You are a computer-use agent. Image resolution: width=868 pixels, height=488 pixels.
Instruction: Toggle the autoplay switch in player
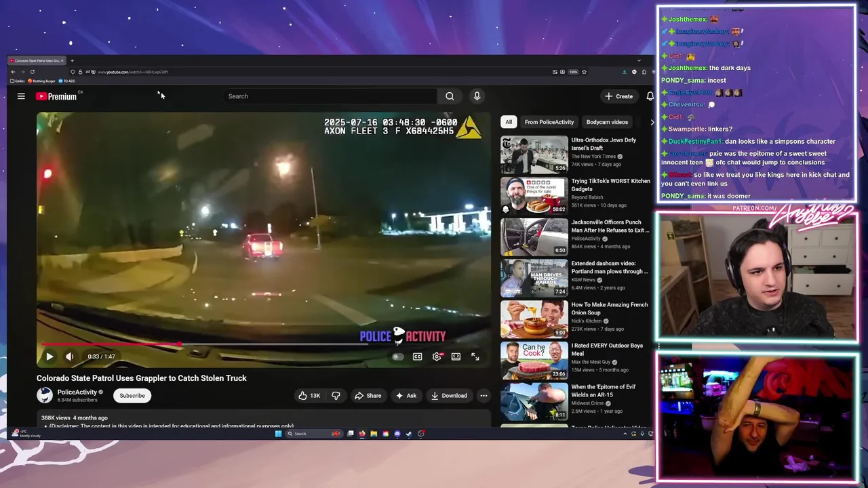coord(398,357)
